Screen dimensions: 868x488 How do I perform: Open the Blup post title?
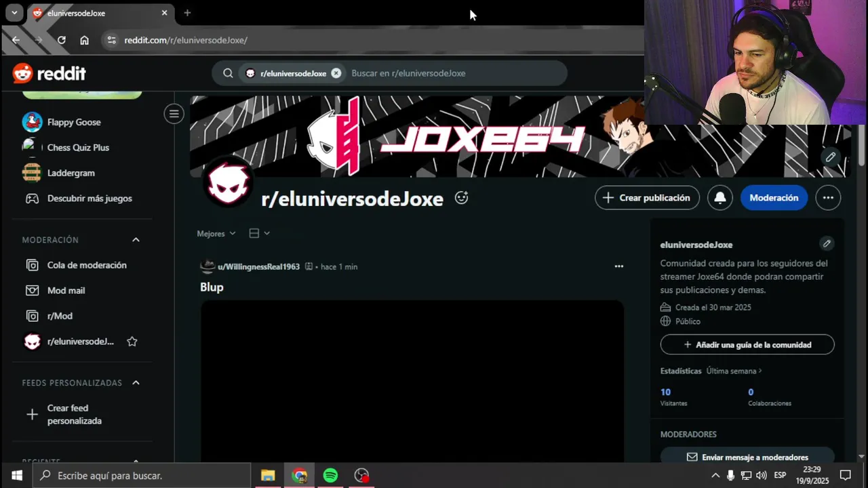tap(212, 287)
